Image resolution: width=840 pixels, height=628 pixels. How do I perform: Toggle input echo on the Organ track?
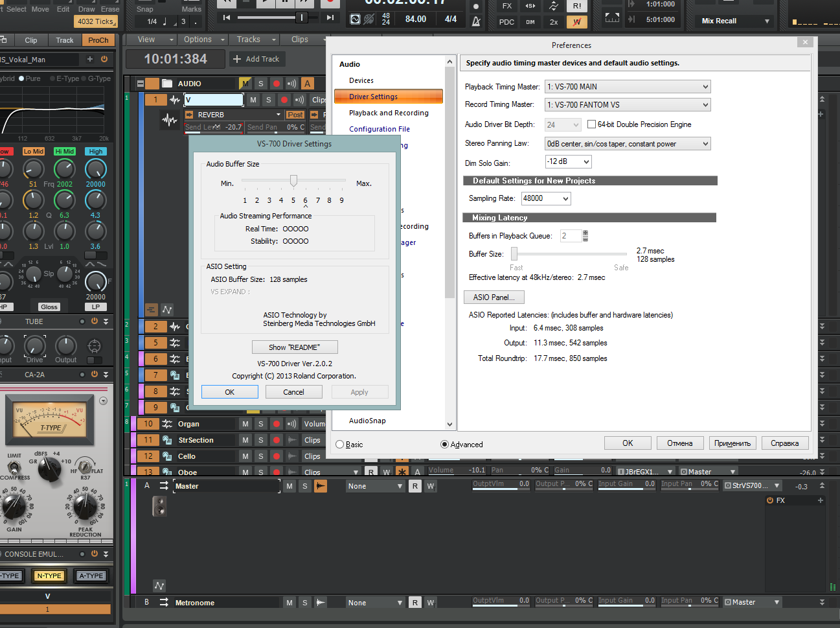pos(291,424)
